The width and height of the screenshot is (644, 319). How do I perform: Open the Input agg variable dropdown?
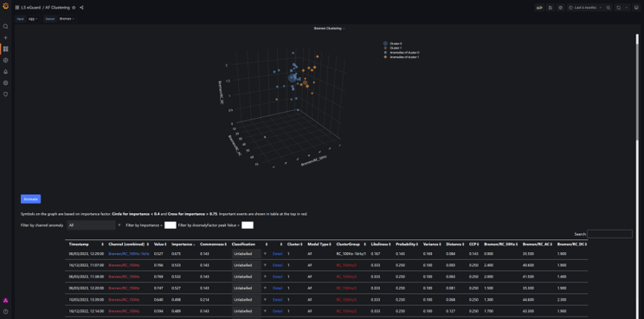33,18
